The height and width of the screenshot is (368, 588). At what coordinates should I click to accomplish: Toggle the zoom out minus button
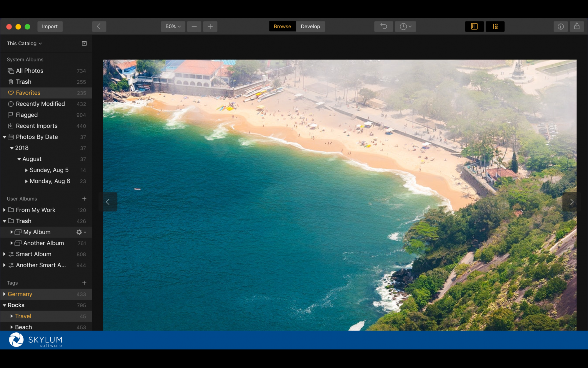point(194,26)
